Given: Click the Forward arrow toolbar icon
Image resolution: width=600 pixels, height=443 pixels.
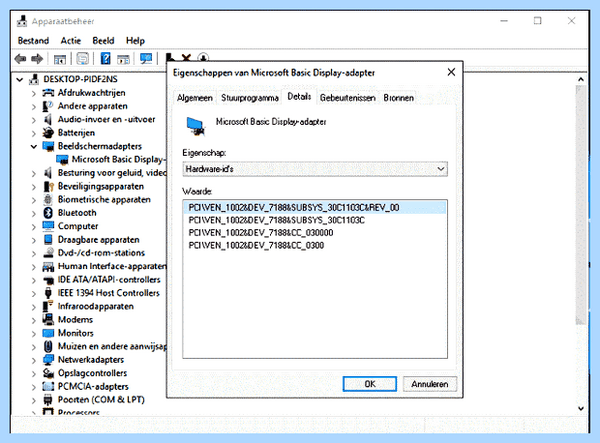Looking at the screenshot, I should click(37, 59).
